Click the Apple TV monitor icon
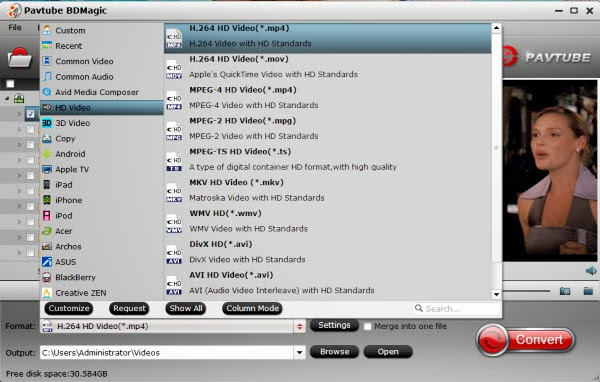Screen dimensions: 600x382 tap(47, 169)
